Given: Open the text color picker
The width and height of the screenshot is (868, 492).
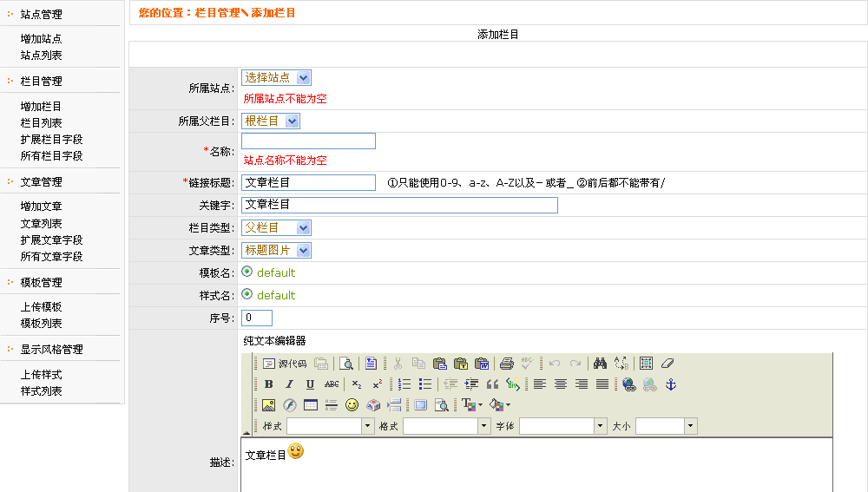Looking at the screenshot, I should [x=471, y=405].
